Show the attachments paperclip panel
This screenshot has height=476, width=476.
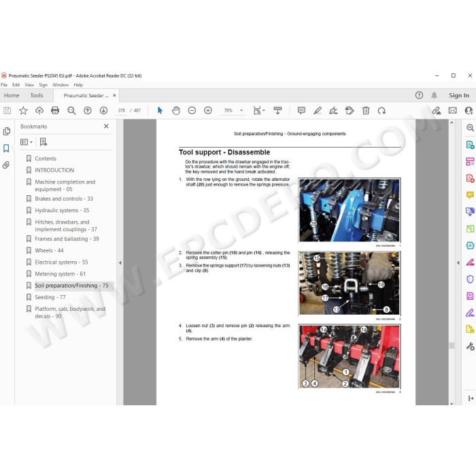coord(6,165)
